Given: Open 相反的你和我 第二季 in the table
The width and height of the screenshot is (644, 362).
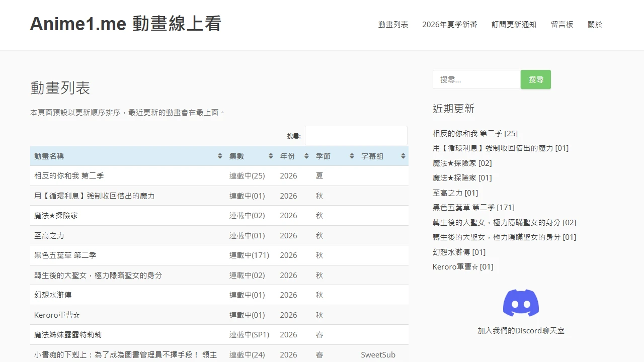Looking at the screenshot, I should tap(69, 176).
